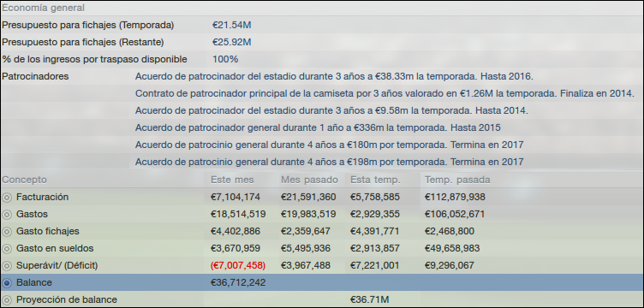Open the €198m general sponsorship agreement

[330, 162]
